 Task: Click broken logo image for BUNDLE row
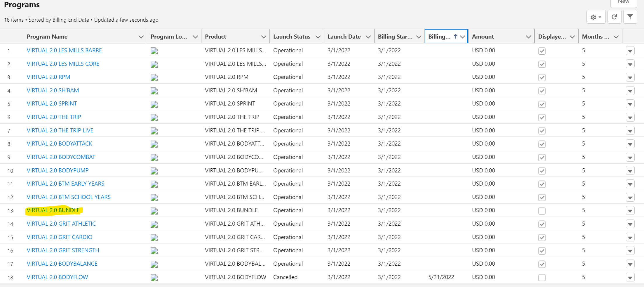click(x=154, y=211)
